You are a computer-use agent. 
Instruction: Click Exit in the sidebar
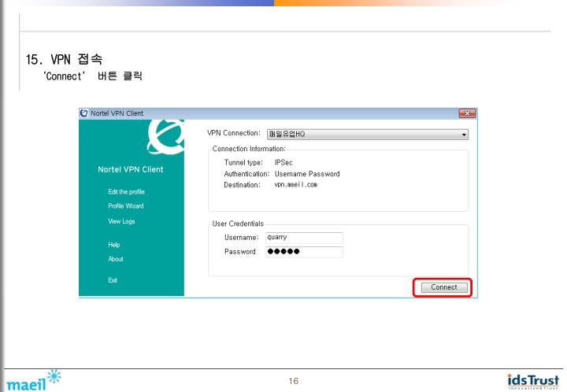click(113, 280)
